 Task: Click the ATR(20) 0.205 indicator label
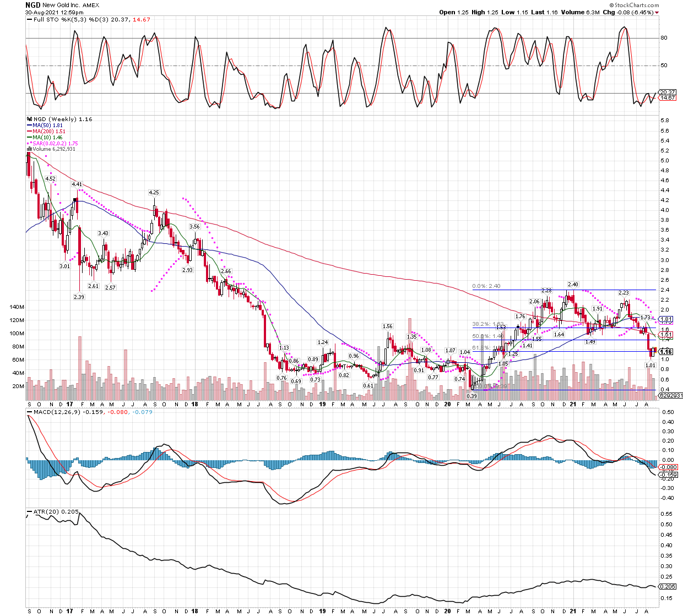click(x=56, y=512)
